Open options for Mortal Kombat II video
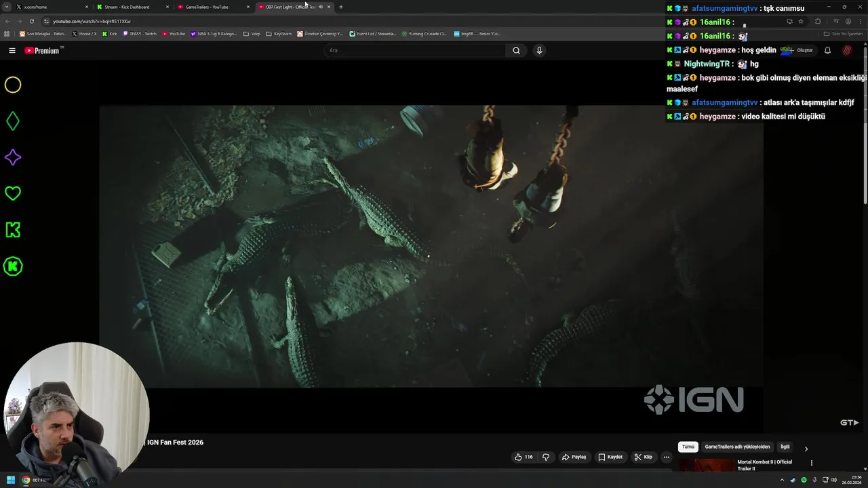Screen dimensions: 868x488 pyautogui.click(x=812, y=463)
